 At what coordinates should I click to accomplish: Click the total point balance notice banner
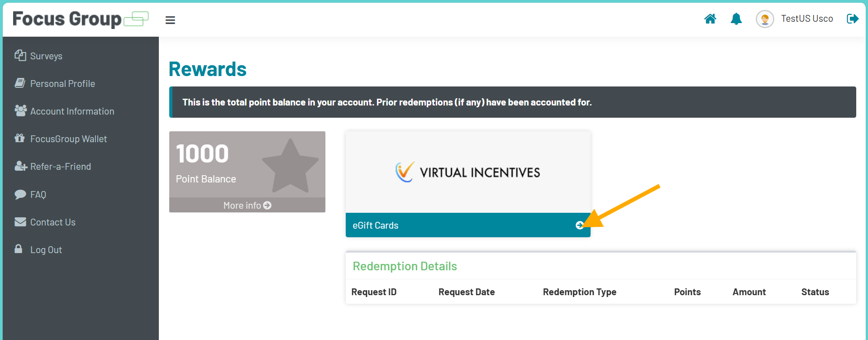pos(513,102)
